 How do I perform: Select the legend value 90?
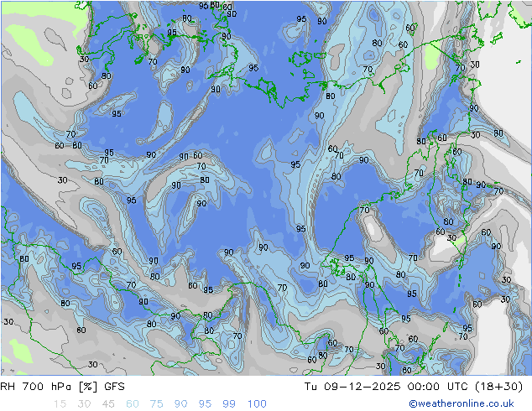coord(180,403)
